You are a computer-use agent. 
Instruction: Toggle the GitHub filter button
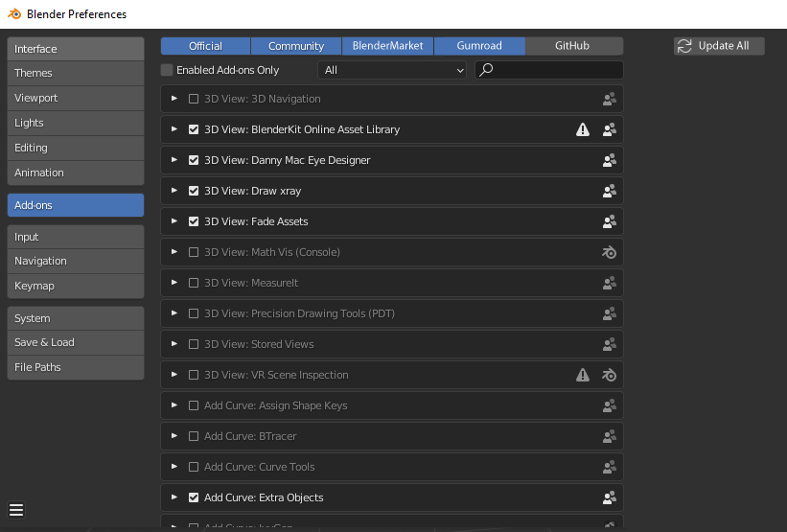coord(572,46)
